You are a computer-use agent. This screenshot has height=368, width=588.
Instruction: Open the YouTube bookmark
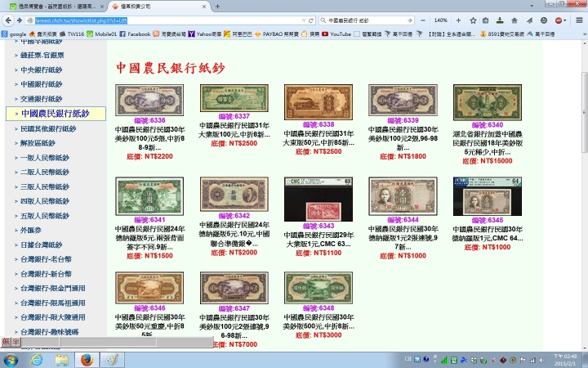(336, 34)
